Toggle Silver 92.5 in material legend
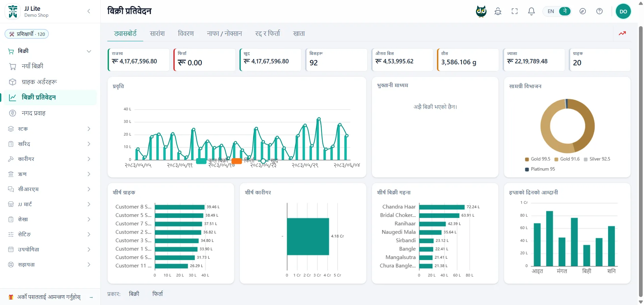 (597, 159)
